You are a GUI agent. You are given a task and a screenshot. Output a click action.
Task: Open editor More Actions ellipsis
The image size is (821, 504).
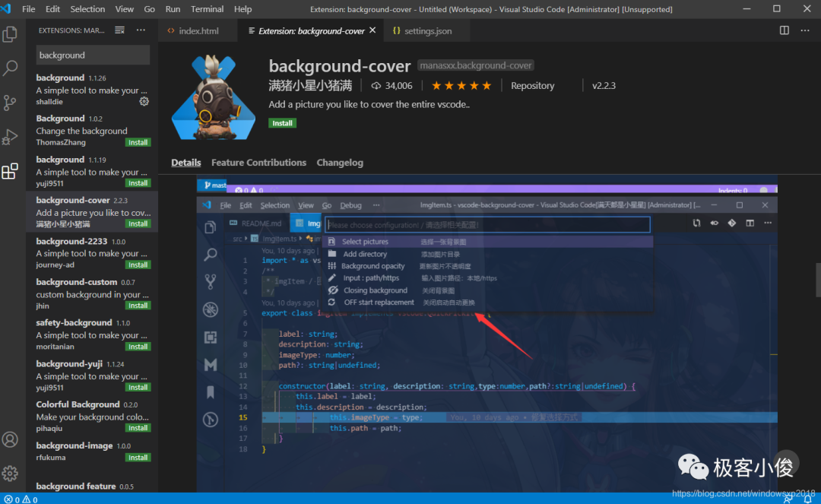tap(805, 30)
